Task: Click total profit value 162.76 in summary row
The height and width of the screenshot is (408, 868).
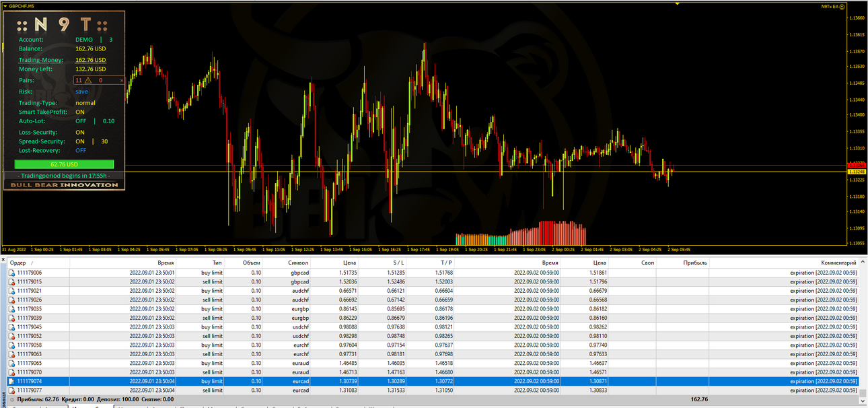Action: click(699, 399)
